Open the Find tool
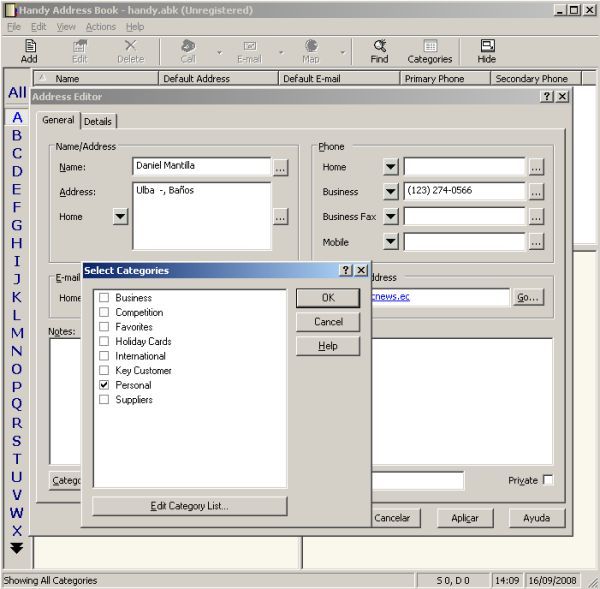600x589 pixels. pyautogui.click(x=379, y=51)
